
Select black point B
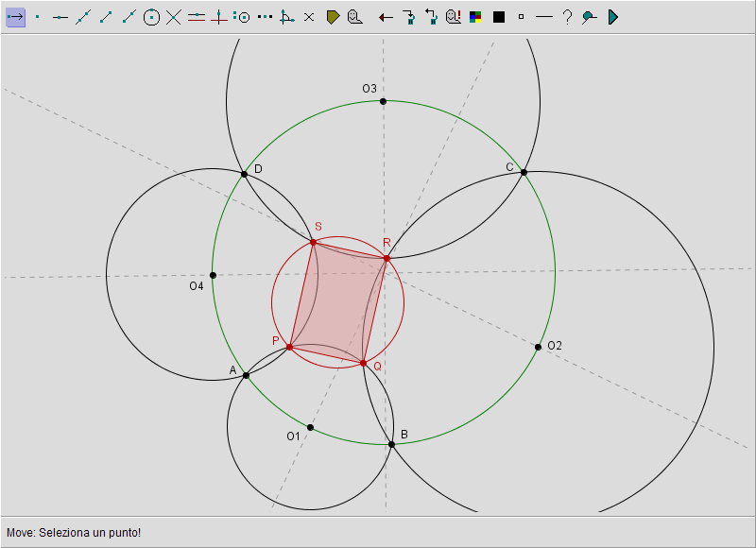(391, 444)
